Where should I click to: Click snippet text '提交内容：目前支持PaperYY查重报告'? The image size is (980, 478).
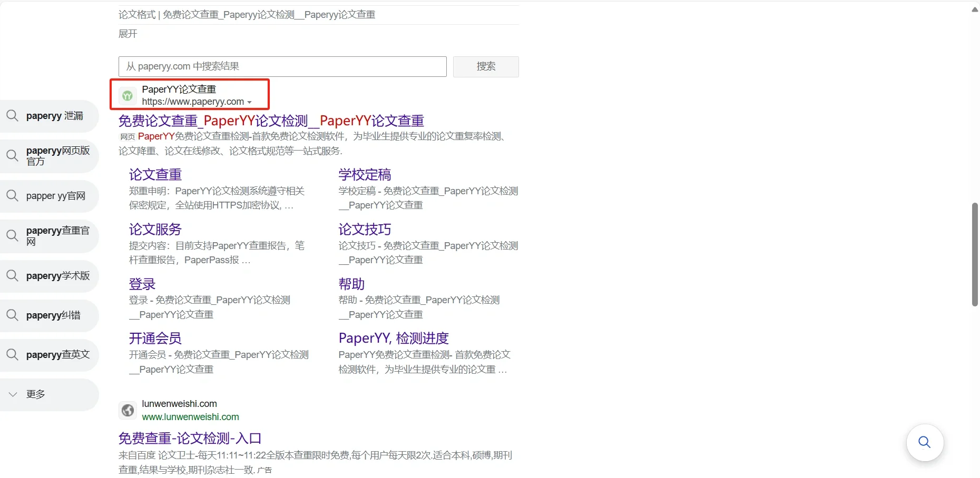pos(217,246)
